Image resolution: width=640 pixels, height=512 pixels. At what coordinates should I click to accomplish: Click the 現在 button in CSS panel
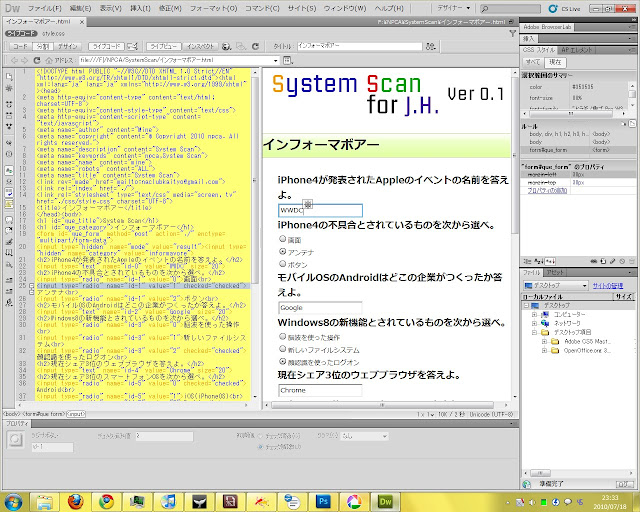[555, 62]
